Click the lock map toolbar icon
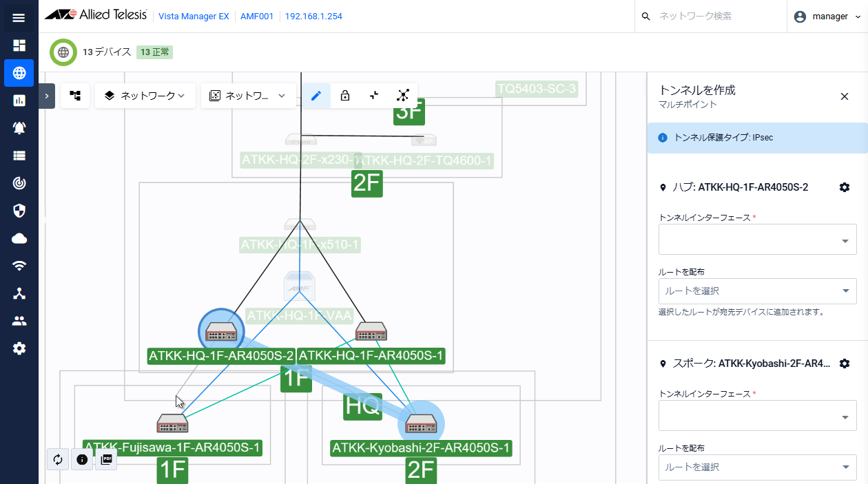 click(x=345, y=96)
